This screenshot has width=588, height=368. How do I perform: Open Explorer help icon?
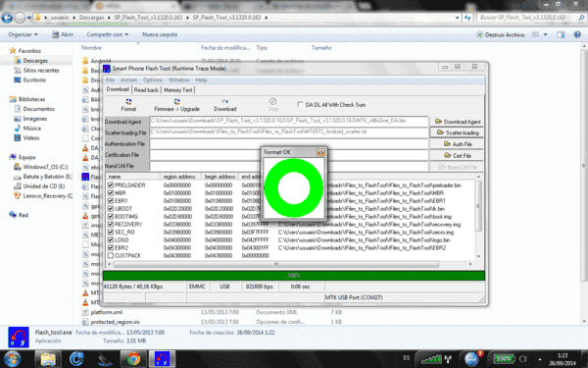pos(577,34)
